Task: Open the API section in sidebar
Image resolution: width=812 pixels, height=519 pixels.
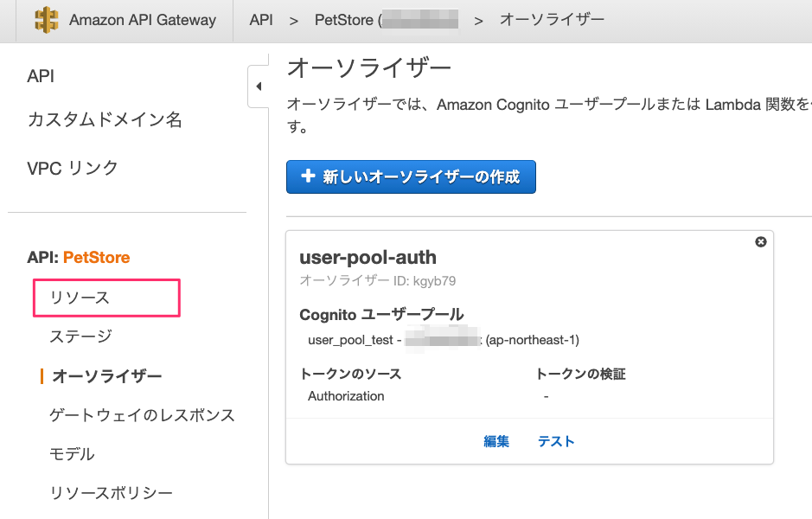Action: 41,76
